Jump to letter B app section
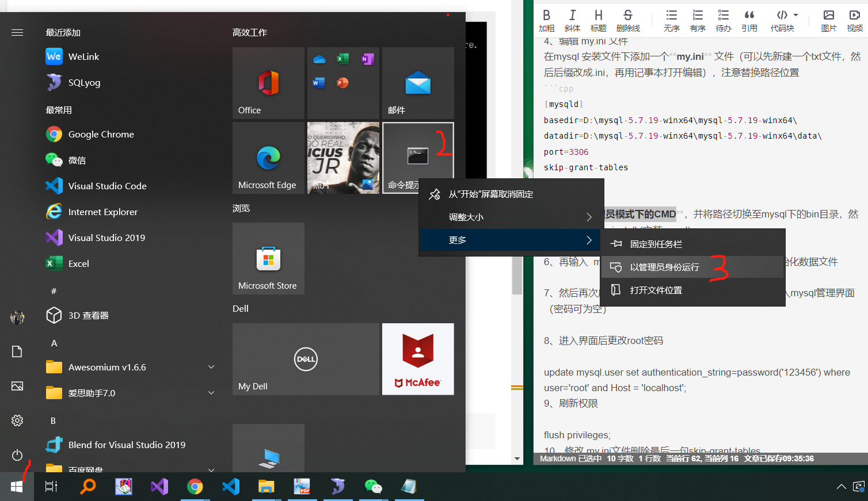This screenshot has height=501, width=868. (54, 420)
